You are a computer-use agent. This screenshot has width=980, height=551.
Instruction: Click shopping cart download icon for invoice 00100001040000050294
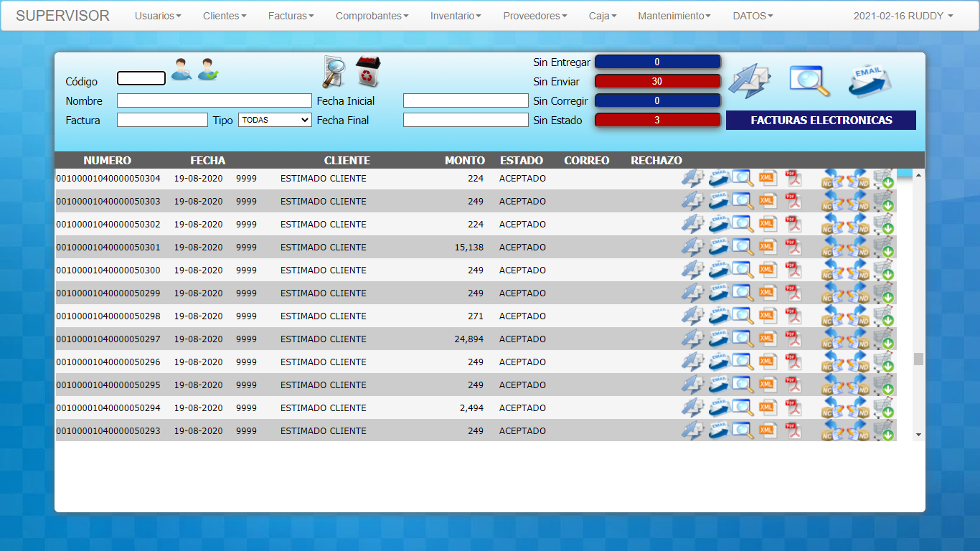[x=884, y=408]
